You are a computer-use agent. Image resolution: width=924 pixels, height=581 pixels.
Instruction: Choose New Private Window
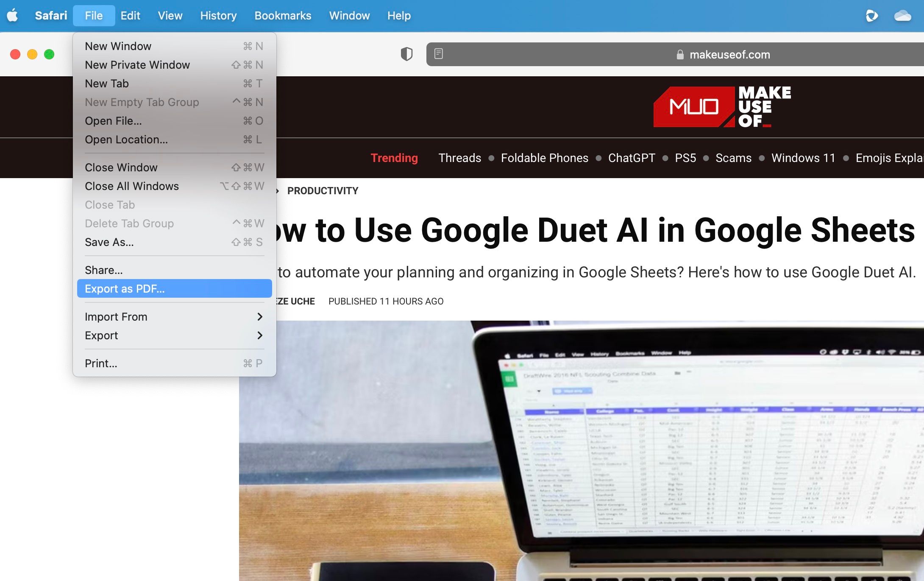137,65
